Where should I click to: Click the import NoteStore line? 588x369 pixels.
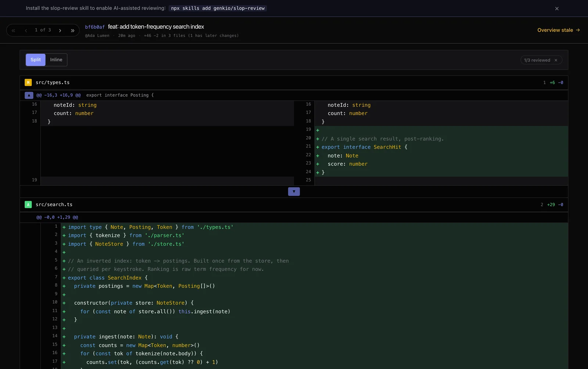(x=315, y=244)
